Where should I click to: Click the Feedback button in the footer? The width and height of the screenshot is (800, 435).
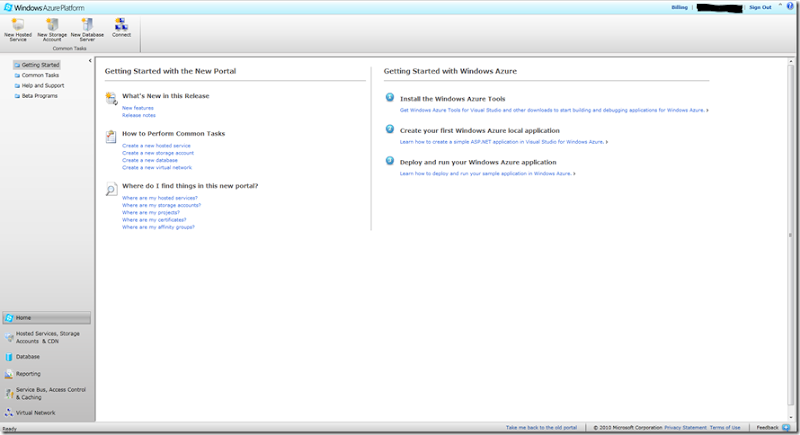(x=766, y=427)
